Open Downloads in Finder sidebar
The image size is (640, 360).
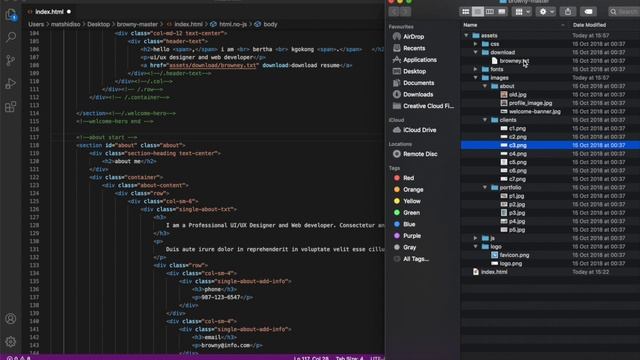point(418,94)
